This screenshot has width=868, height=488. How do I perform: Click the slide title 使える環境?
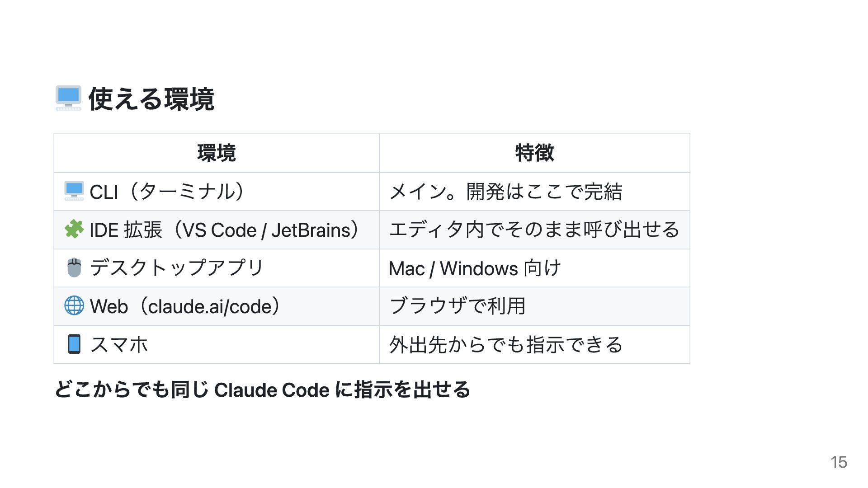pyautogui.click(x=151, y=99)
